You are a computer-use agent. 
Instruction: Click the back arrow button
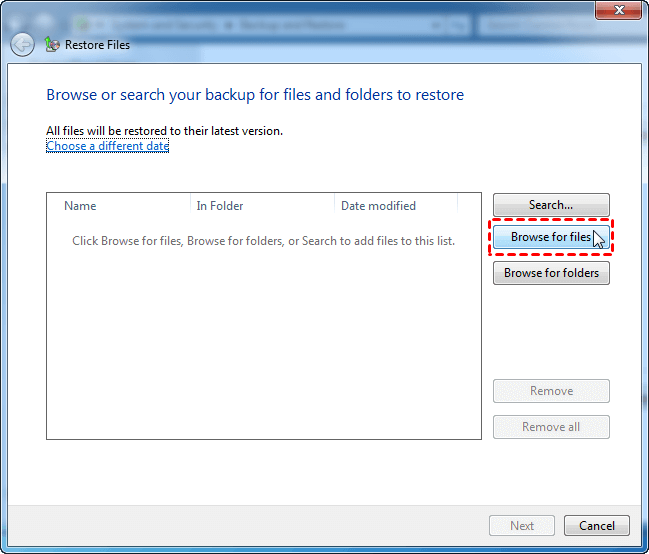(22, 44)
